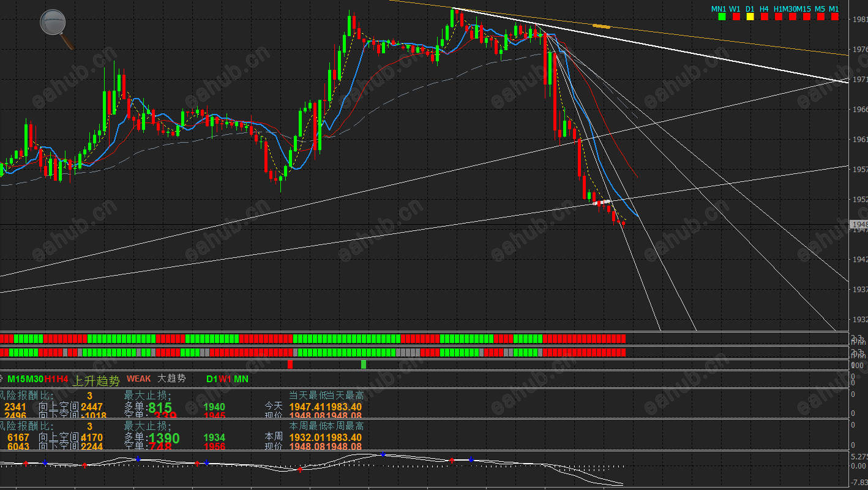Image resolution: width=868 pixels, height=490 pixels.
Task: Click the red square under W1
Action: tap(736, 17)
